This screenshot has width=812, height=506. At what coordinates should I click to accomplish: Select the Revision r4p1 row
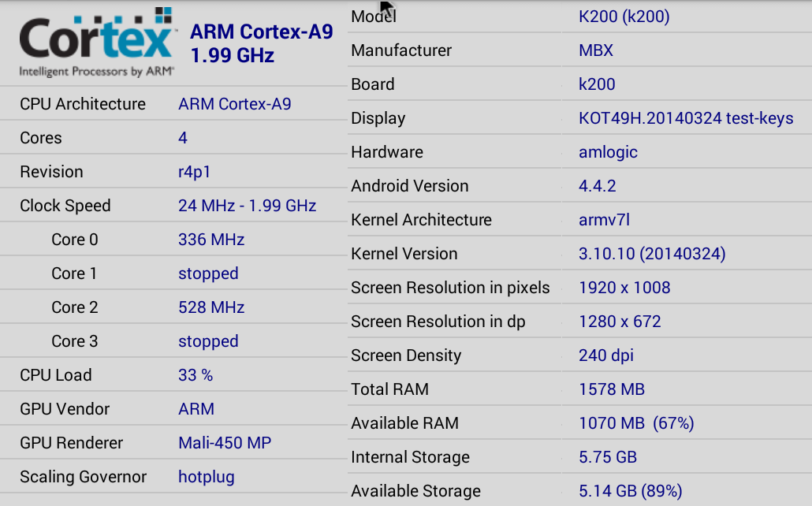click(173, 172)
